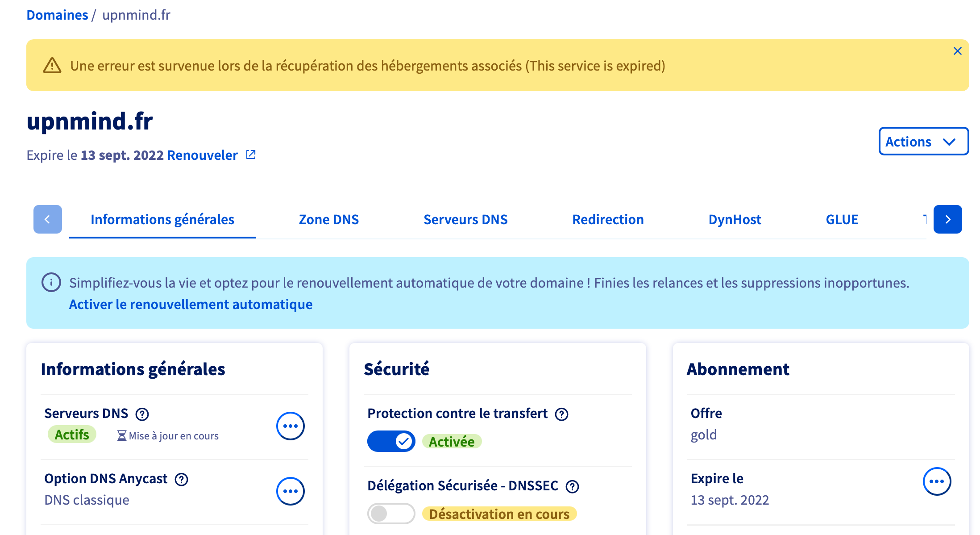
Task: Open the Option DNS Anycast help icon
Action: pos(181,480)
